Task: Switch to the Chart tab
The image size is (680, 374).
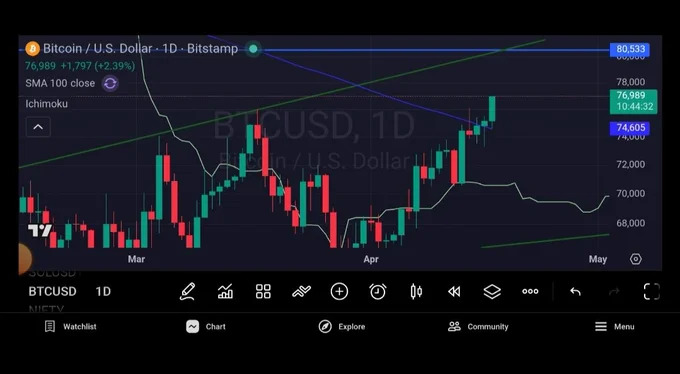Action: point(206,327)
